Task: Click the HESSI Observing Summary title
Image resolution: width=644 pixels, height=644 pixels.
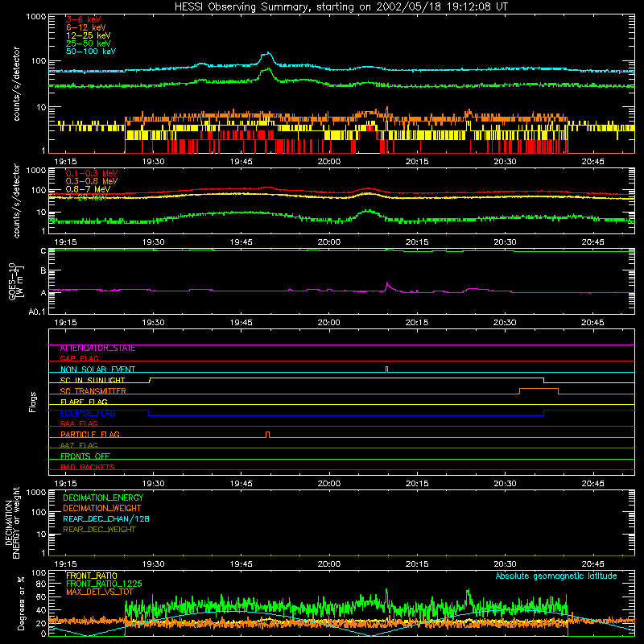Action: point(341,7)
